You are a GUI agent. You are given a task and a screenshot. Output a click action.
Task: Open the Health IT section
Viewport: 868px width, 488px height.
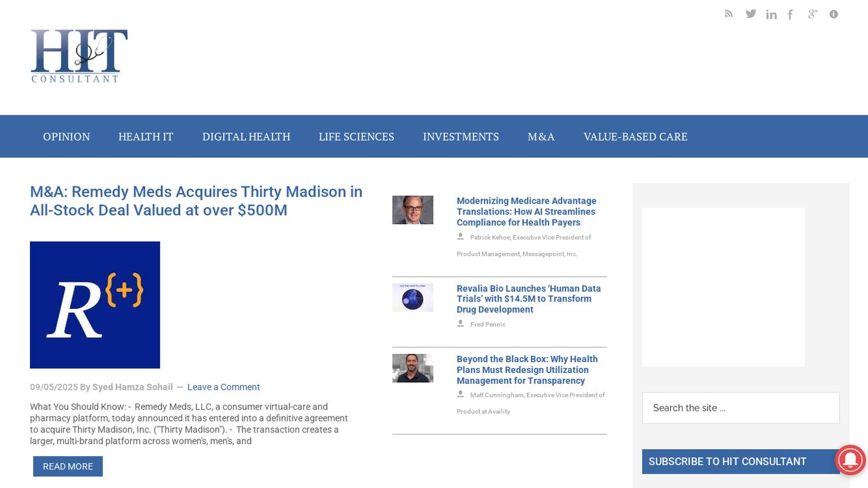[x=146, y=137]
